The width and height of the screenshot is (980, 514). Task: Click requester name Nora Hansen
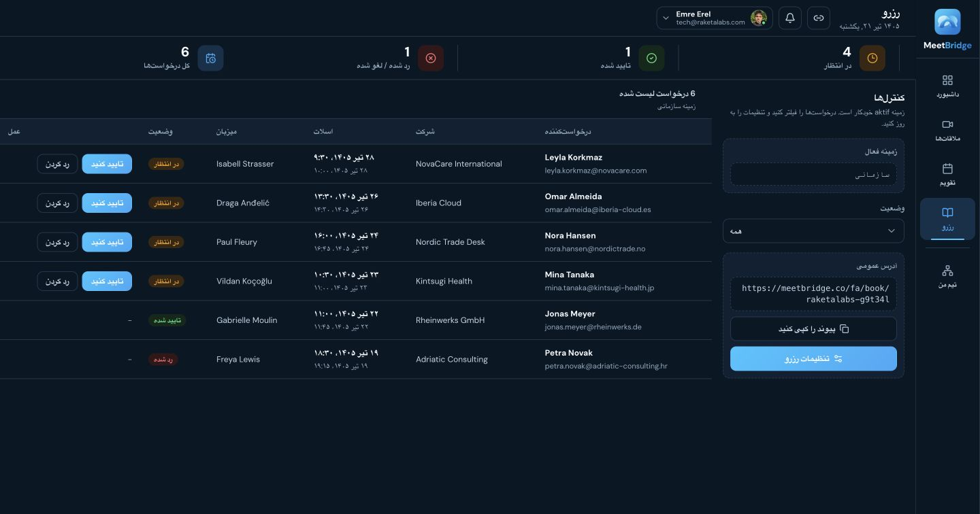point(570,236)
